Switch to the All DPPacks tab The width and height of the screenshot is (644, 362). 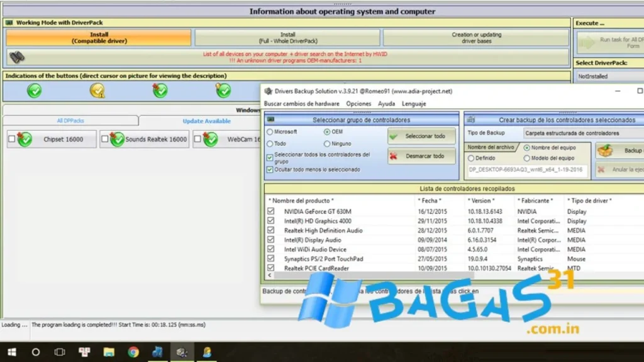pyautogui.click(x=70, y=121)
